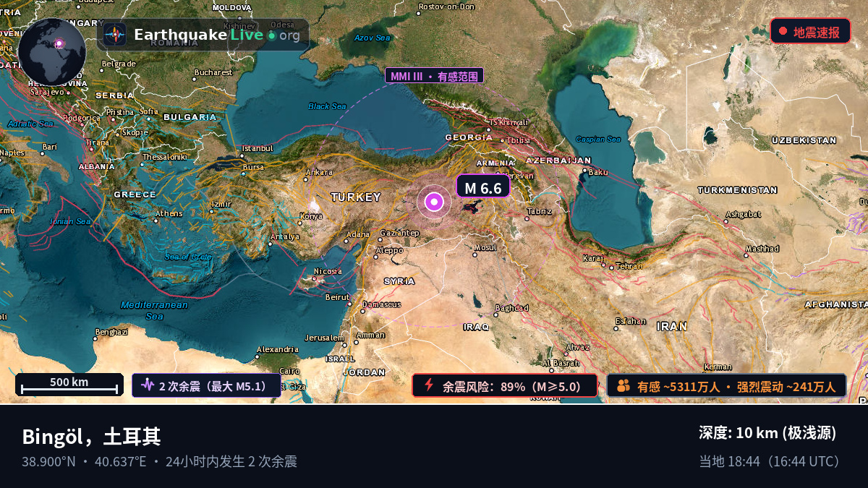
Task: Select the magenta epicenter marker on the map
Action: [x=434, y=202]
